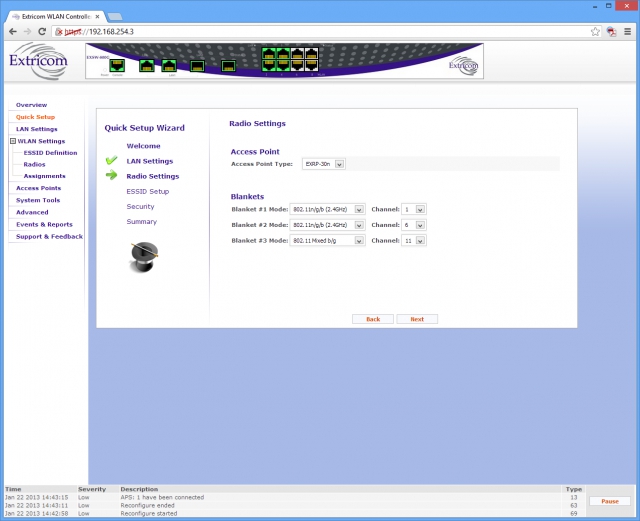Click the browser Back arrow
This screenshot has height=521, width=640.
click(13, 31)
